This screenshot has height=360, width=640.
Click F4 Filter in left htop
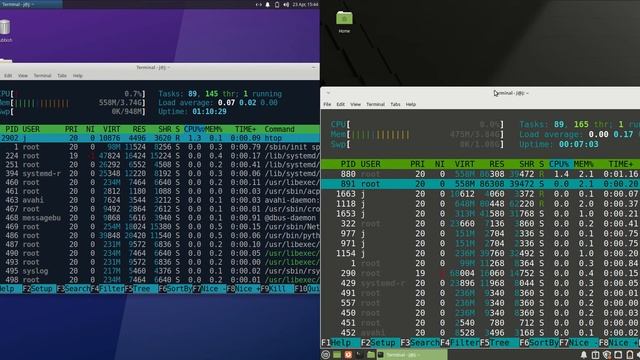click(x=107, y=289)
